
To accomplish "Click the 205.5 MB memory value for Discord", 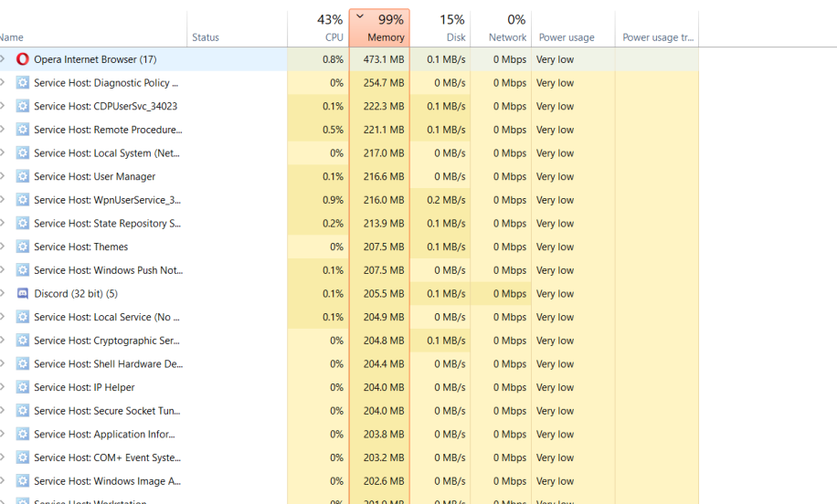I will tap(384, 293).
